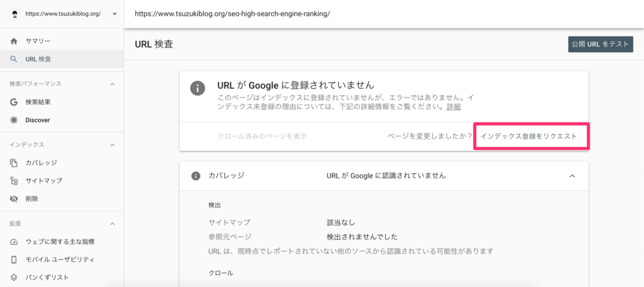Click the 削除 crossed-eye icon
This screenshot has width=644, height=287.
pyautogui.click(x=14, y=199)
